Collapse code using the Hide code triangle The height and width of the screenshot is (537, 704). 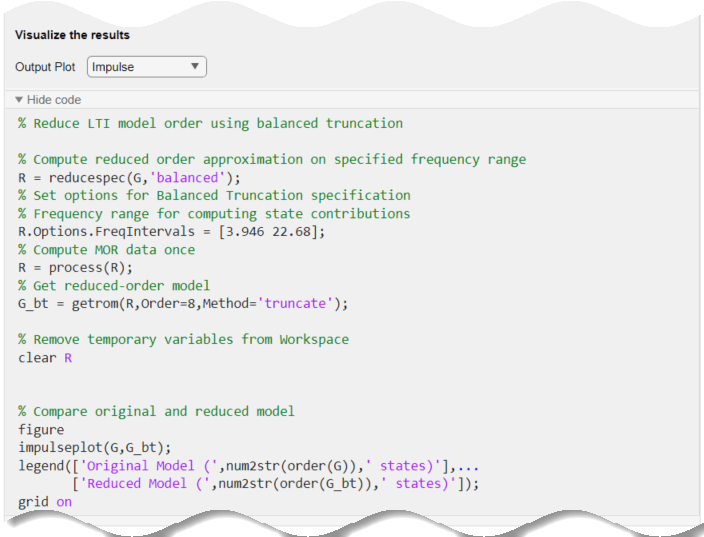pos(19,100)
